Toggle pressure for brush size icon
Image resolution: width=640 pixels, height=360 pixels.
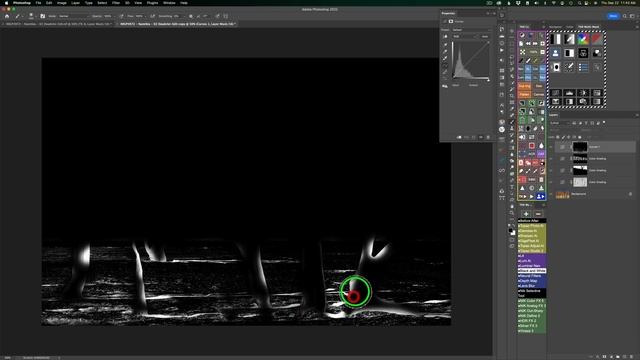click(218, 16)
